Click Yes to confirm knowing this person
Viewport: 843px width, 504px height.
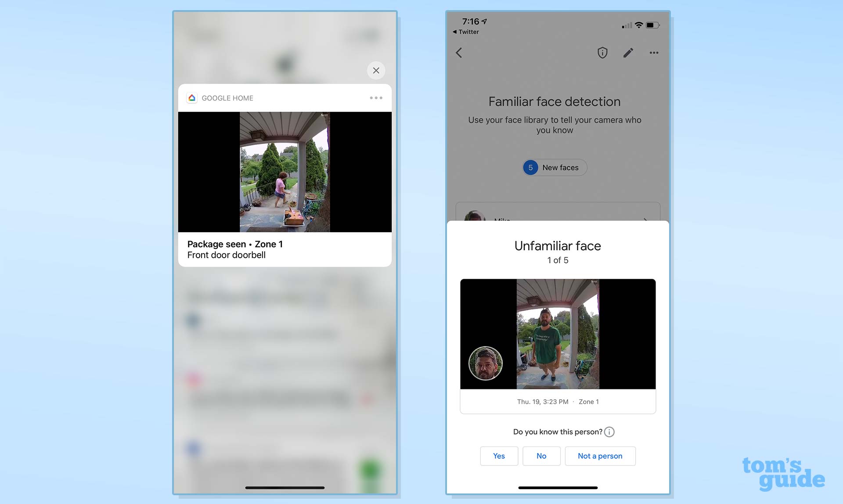[x=499, y=455]
